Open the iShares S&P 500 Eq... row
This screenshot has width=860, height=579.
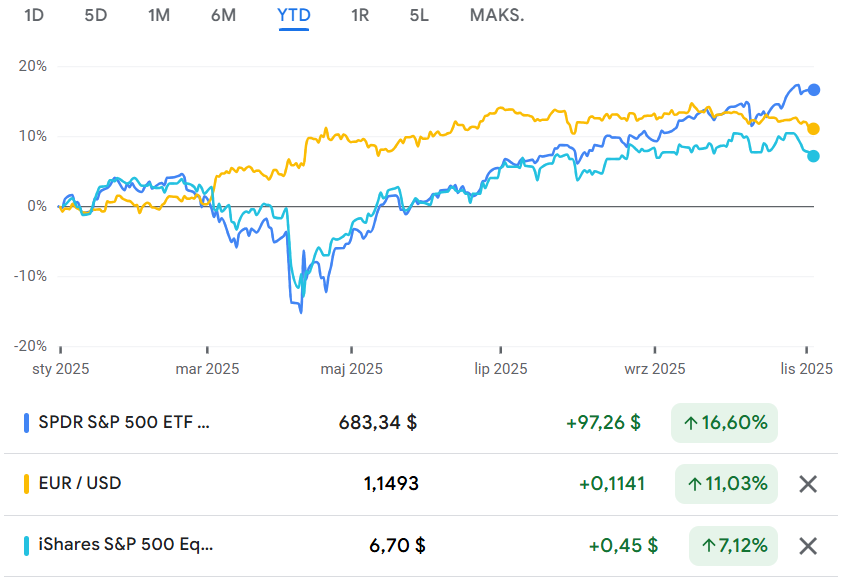point(421,546)
